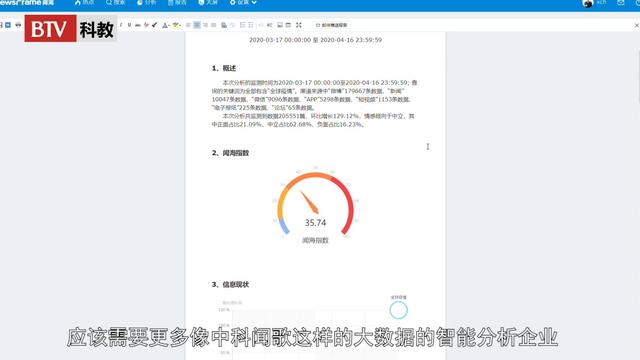Click the vertical scrollbar on the right
The height and width of the screenshot is (360, 640).
pos(638,78)
